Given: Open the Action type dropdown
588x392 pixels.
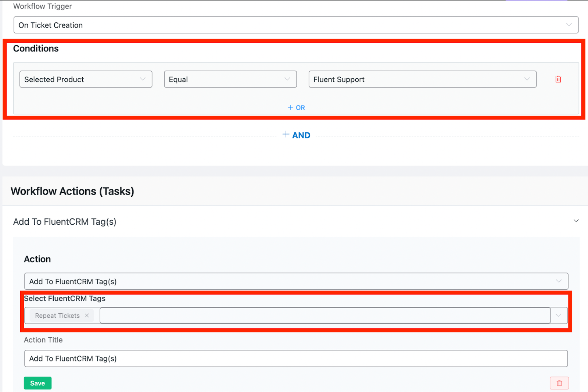Looking at the screenshot, I should tap(296, 281).
